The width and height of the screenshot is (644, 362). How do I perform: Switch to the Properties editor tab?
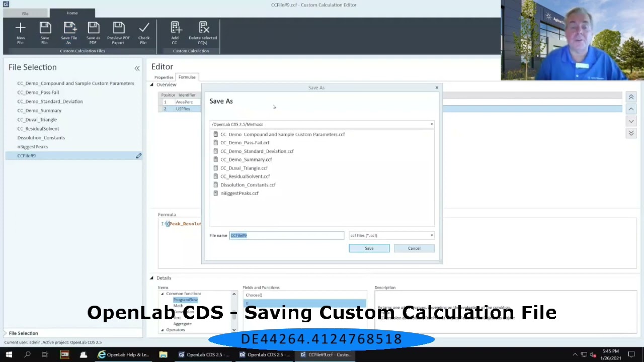coord(164,77)
